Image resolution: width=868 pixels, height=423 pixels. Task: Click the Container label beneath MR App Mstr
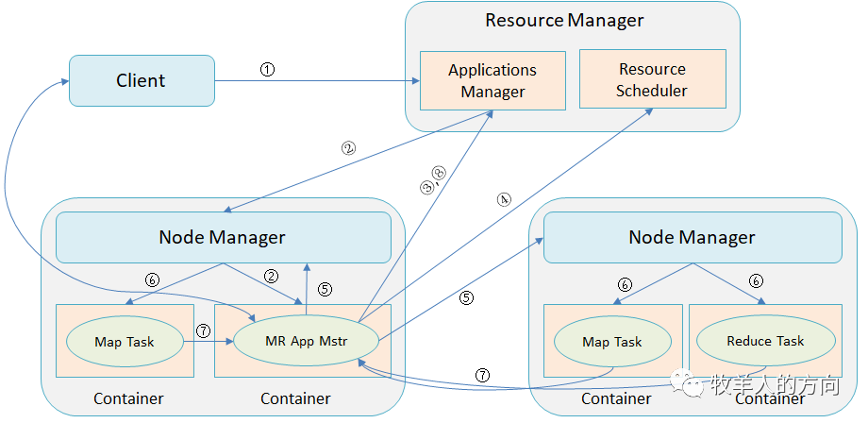click(x=295, y=398)
